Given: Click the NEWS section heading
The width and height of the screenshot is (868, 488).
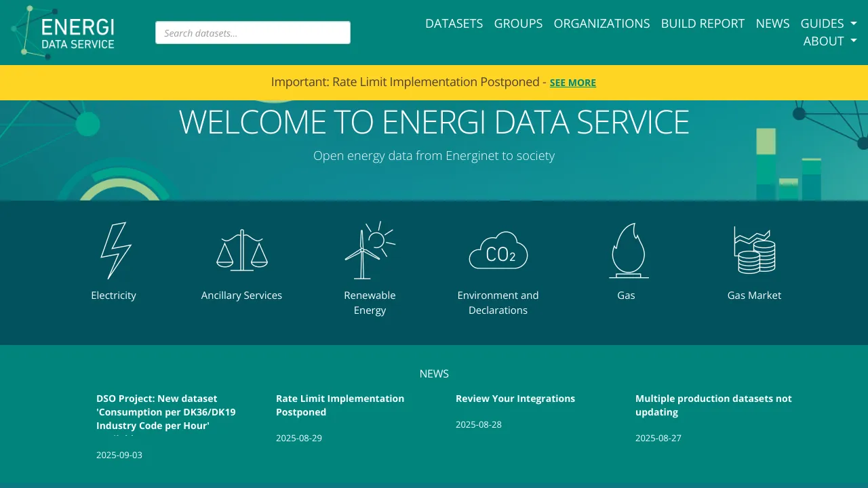Looking at the screenshot, I should 434,373.
